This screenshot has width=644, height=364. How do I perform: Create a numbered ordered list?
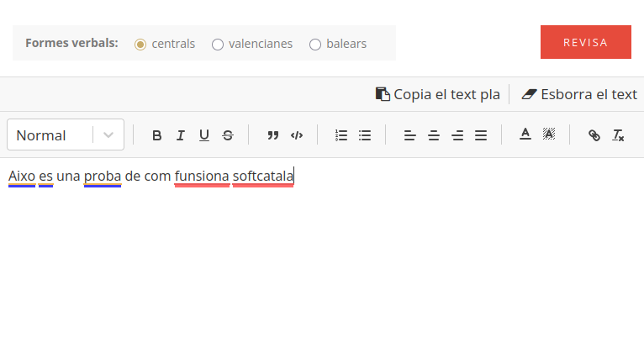pyautogui.click(x=340, y=135)
